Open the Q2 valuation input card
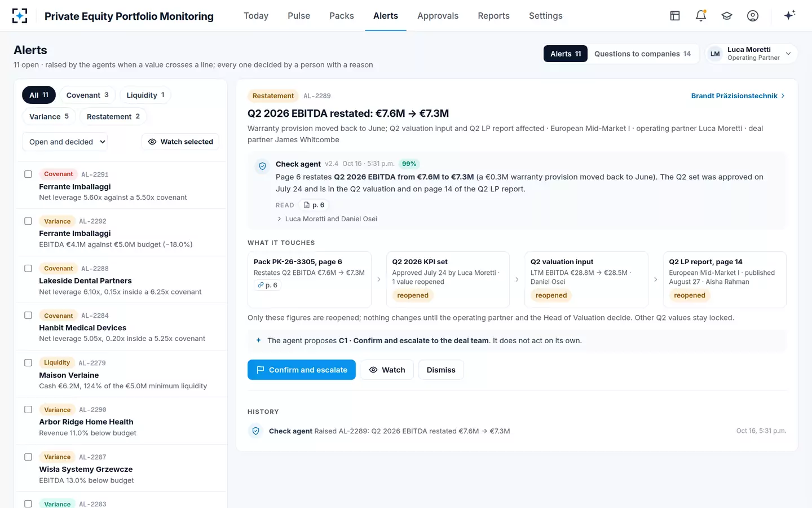Viewport: 812px width, 508px height. [x=586, y=279]
